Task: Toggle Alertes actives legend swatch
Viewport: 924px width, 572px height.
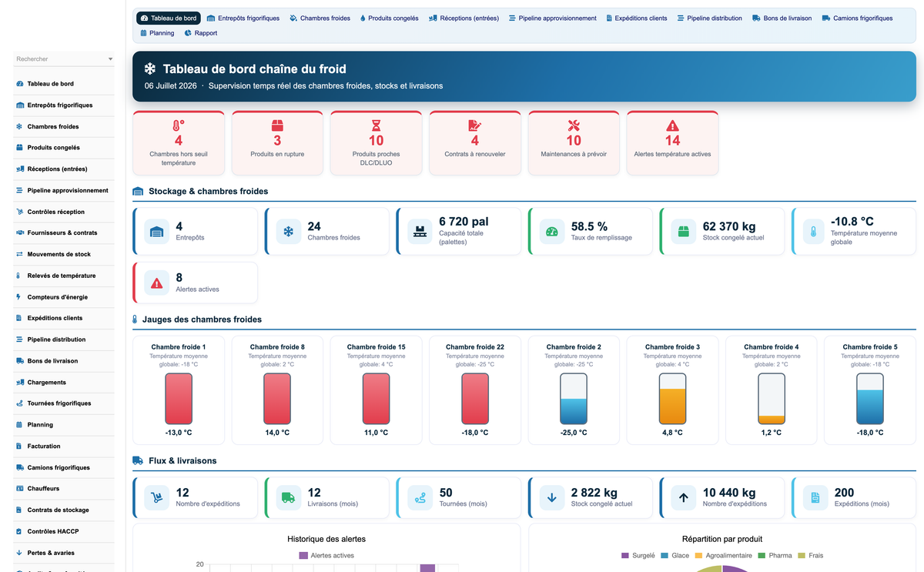Action: pos(303,555)
